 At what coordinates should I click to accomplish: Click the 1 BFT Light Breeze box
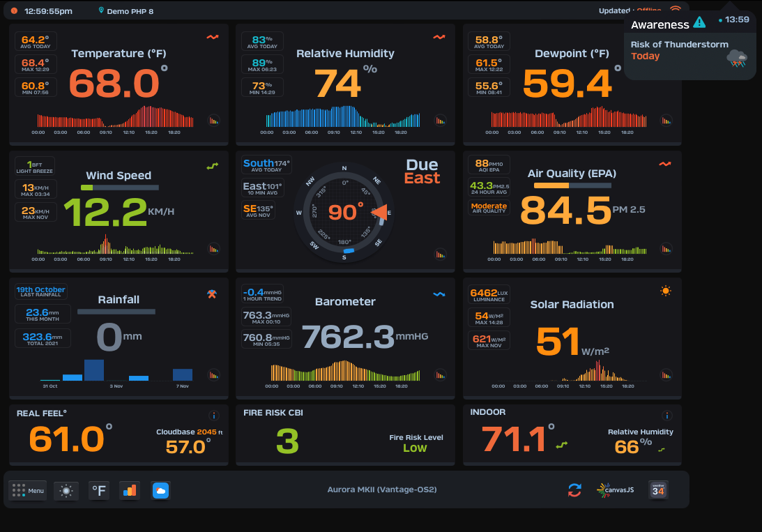pyautogui.click(x=35, y=166)
